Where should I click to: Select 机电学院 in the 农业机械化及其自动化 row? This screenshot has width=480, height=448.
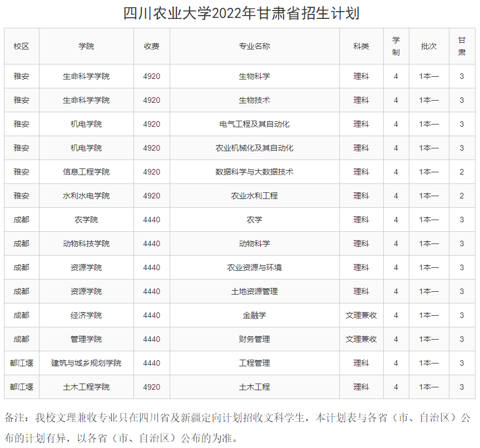coord(86,148)
